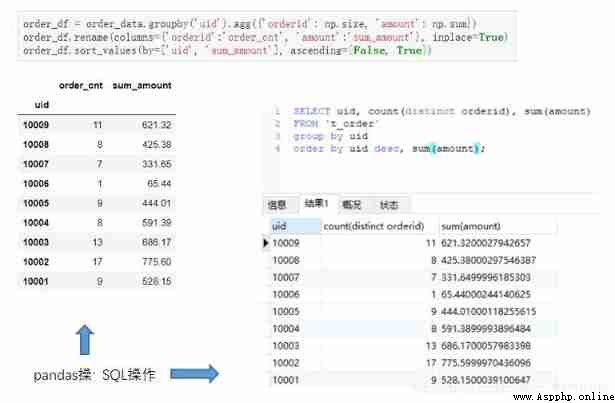Click the 'order by uid desc' SQL line
Viewport: 615px width, 403px height.
(x=389, y=149)
